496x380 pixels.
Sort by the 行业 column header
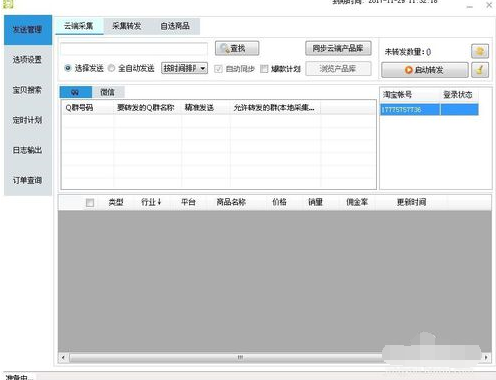(151, 202)
